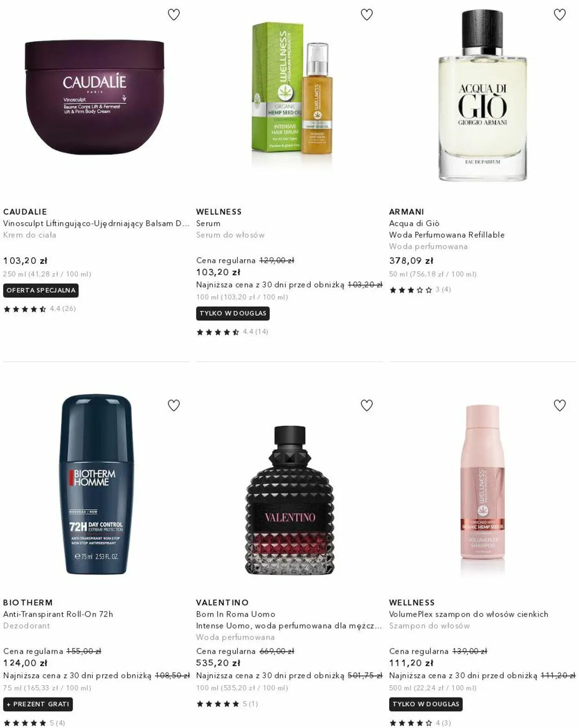
Task: Favorite the Wellness hair serum with heart icon
Action: click(367, 15)
